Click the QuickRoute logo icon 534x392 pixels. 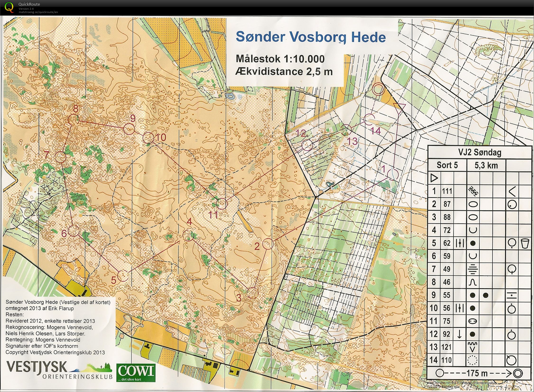click(x=9, y=7)
